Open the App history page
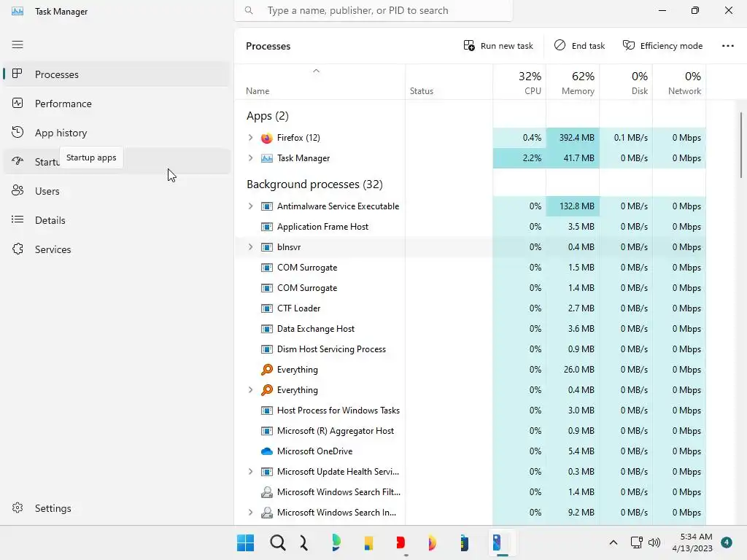Image resolution: width=747 pixels, height=560 pixels. coord(117,133)
